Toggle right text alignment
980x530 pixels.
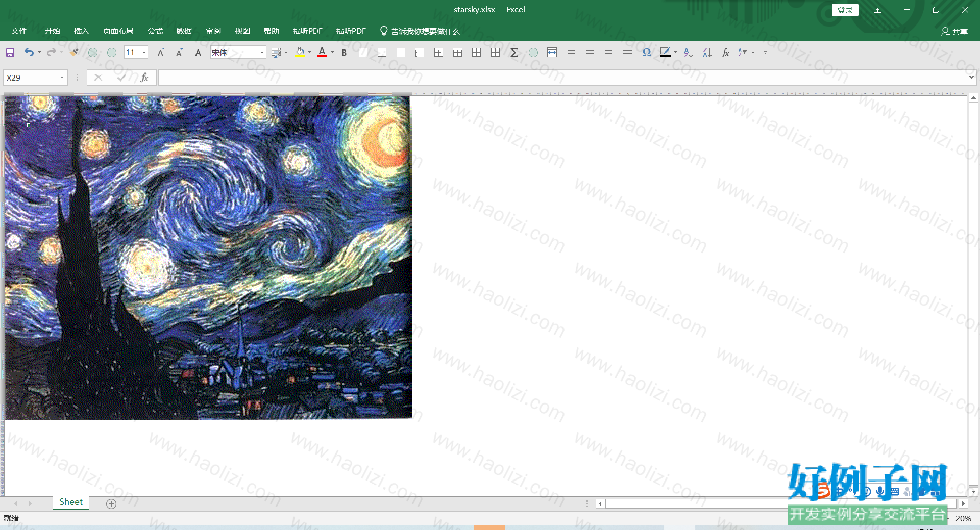tap(609, 53)
